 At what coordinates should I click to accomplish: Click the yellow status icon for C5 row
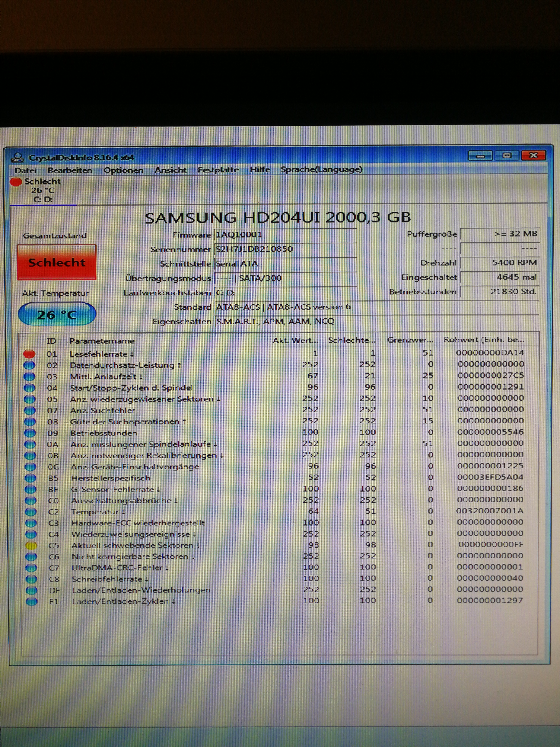31,545
